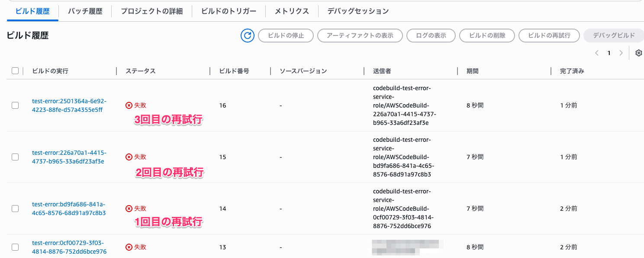
Task: Click the red failure icon on build 13
Action: tap(130, 247)
